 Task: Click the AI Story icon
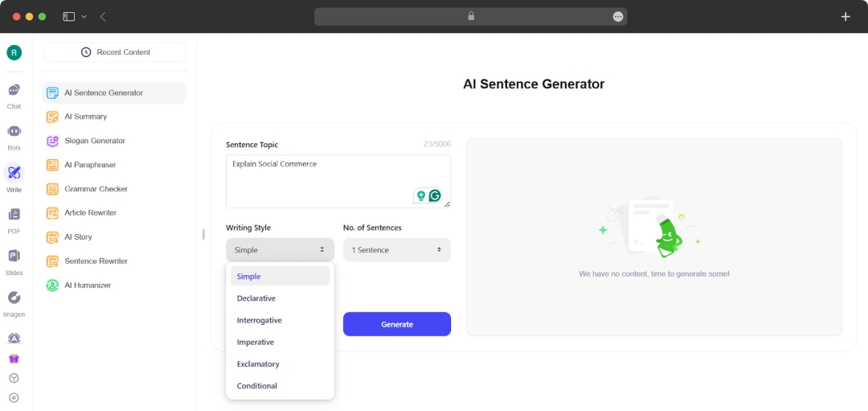tap(52, 237)
